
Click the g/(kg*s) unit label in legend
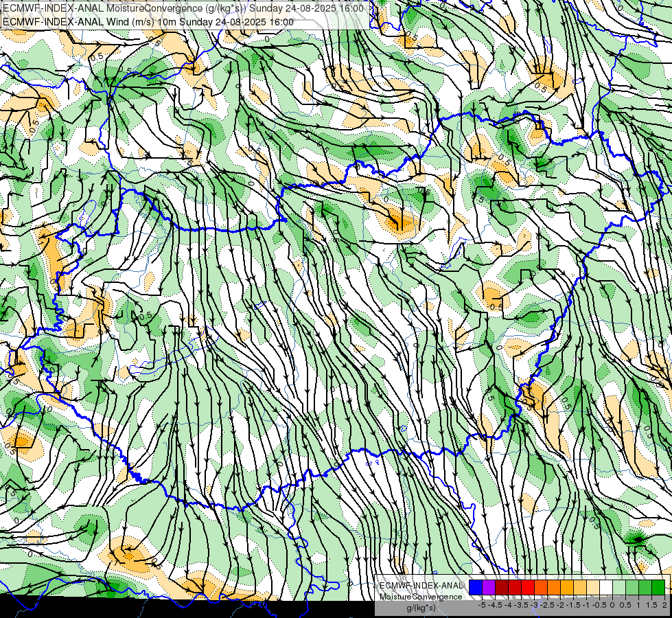[421, 608]
